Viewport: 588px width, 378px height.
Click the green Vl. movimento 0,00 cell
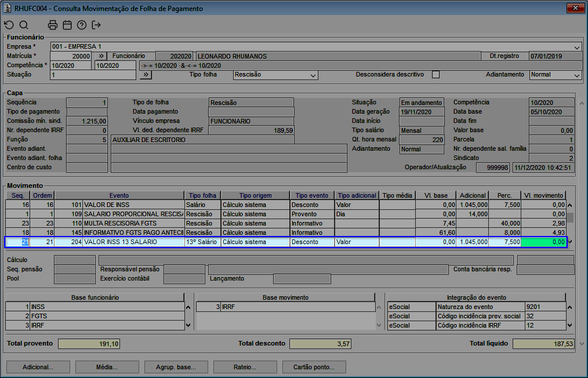point(543,242)
